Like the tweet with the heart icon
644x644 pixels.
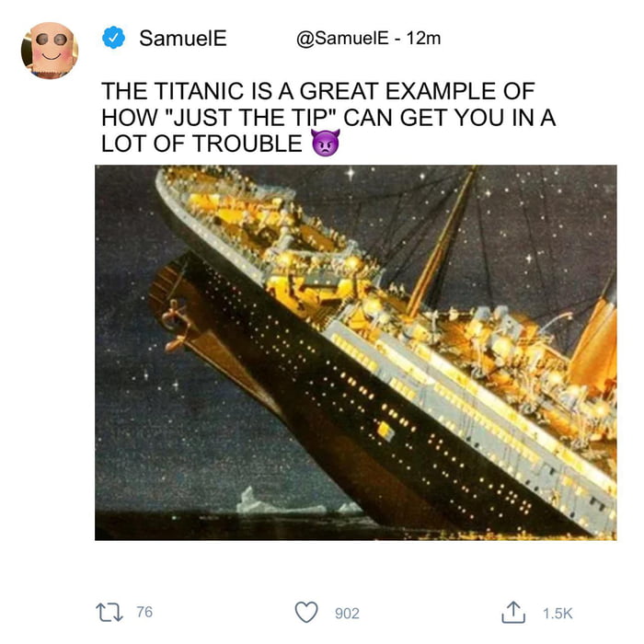click(x=308, y=613)
